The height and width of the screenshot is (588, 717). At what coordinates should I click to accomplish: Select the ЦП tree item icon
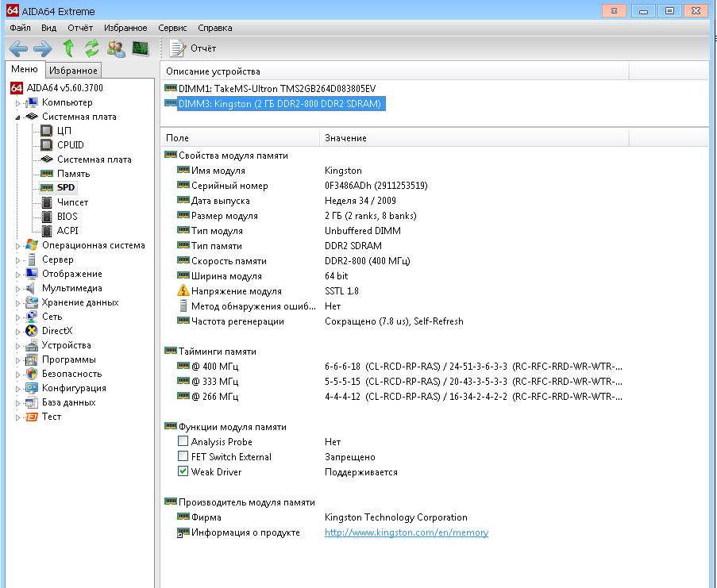pyautogui.click(x=46, y=131)
